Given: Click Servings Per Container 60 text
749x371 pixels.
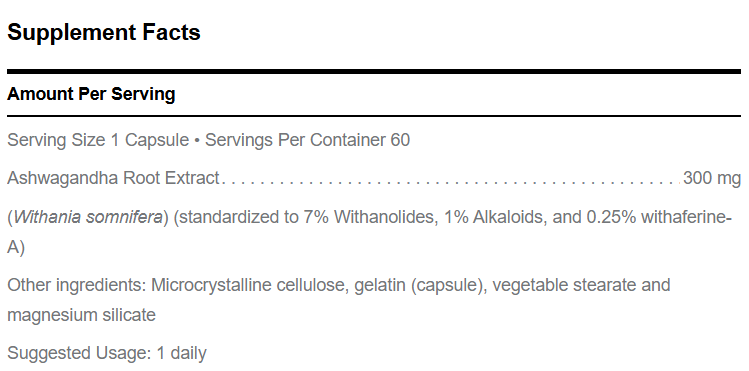Looking at the screenshot, I should pyautogui.click(x=307, y=140).
